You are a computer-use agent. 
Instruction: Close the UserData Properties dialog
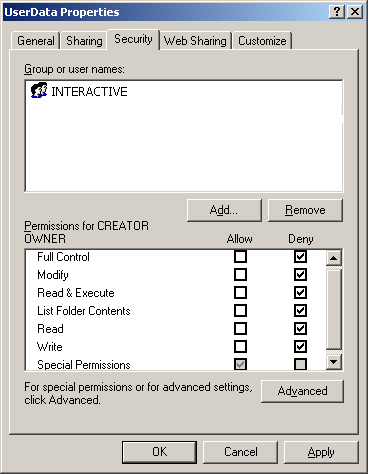click(x=355, y=12)
